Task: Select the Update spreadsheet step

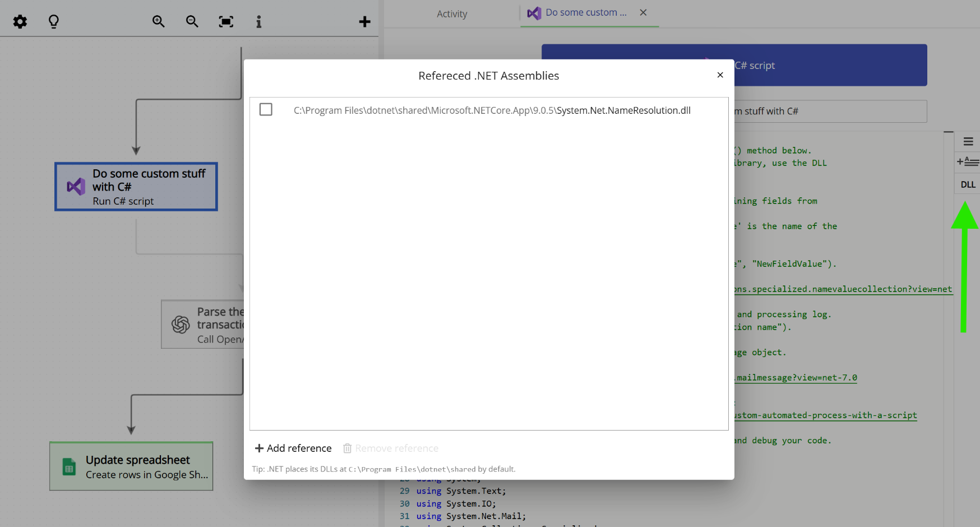Action: point(131,466)
